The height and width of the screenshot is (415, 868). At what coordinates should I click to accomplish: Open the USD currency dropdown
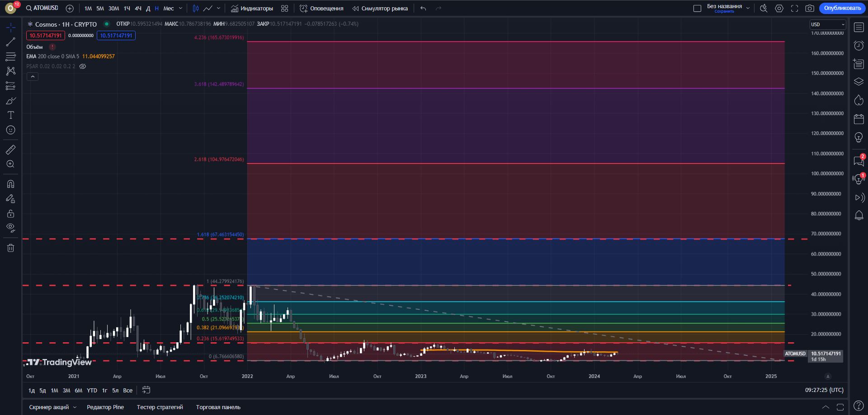(x=827, y=24)
